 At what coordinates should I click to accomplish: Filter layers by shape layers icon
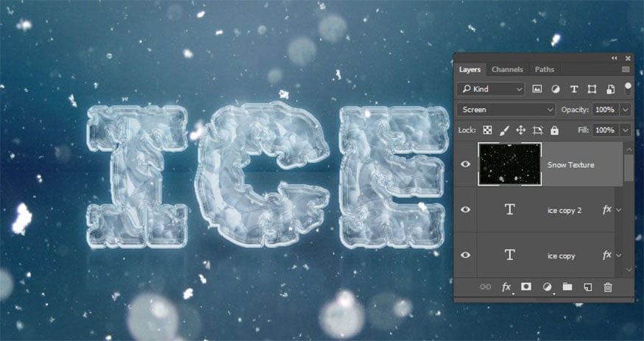592,89
